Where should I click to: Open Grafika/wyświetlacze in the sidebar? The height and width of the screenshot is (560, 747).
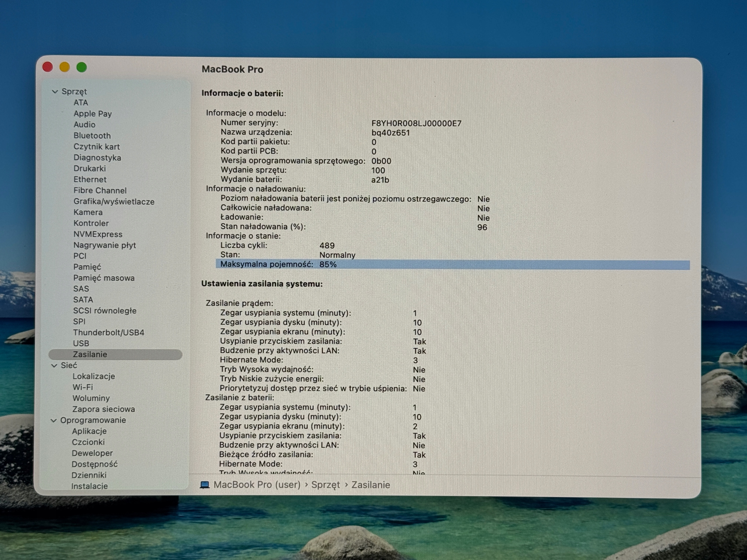(114, 202)
